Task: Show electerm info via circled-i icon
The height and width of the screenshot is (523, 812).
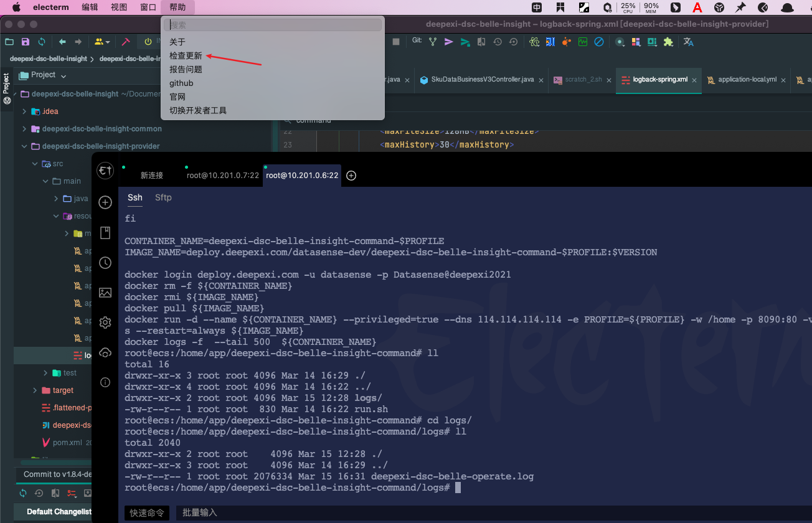Action: 105,382
